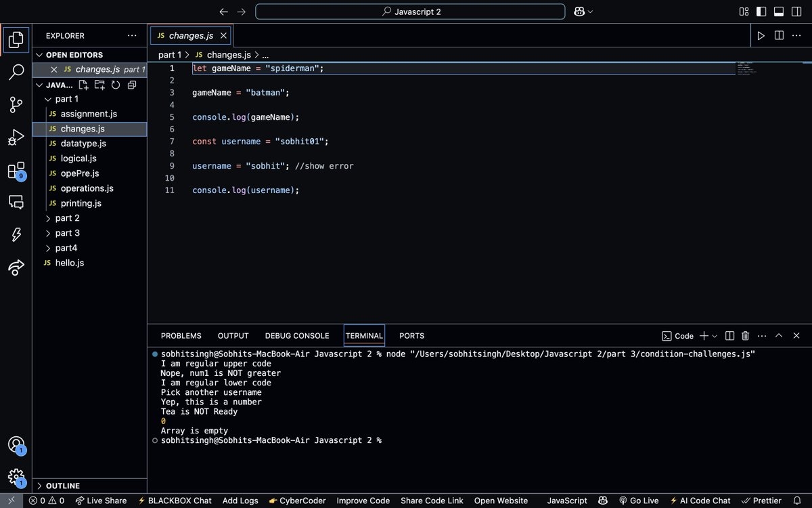The width and height of the screenshot is (812, 508).
Task: Select the Terminal tab
Action: point(364,336)
